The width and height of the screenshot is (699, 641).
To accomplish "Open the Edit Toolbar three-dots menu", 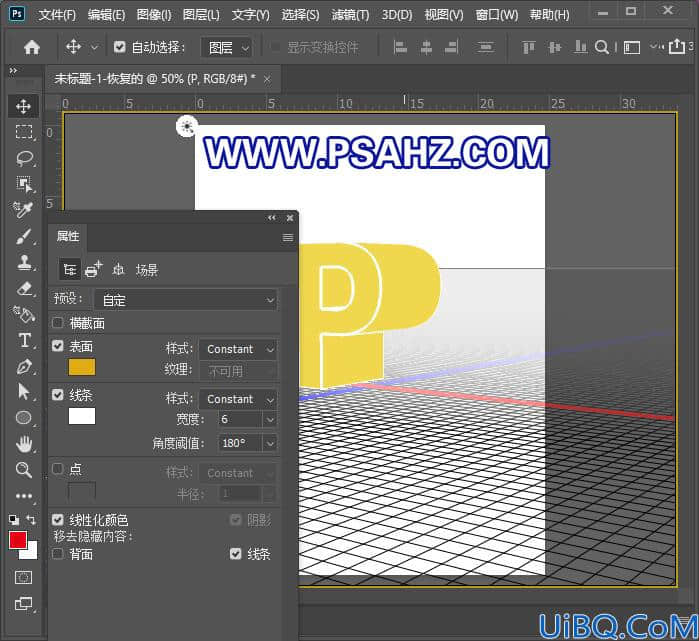I will tap(24, 496).
